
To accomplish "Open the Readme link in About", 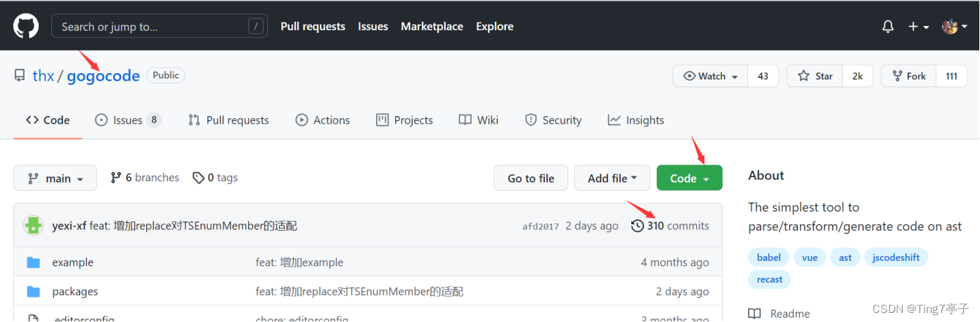I will (x=780, y=314).
